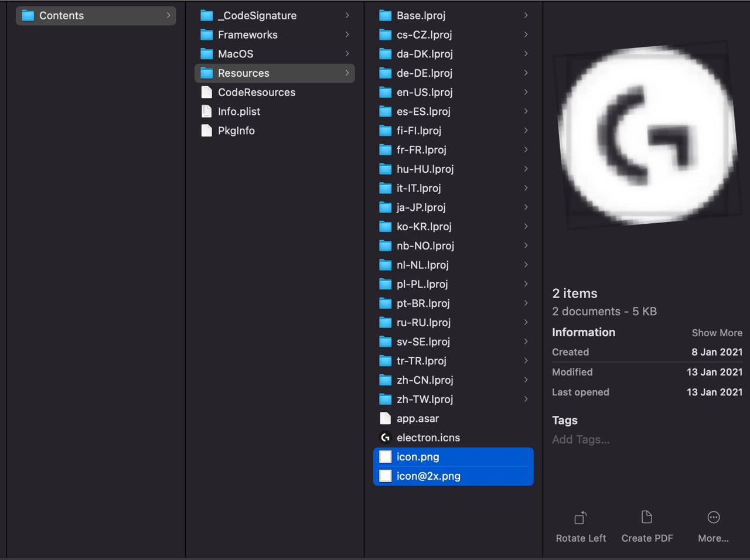
Task: Expand the _CodeSignature chevron
Action: click(x=347, y=16)
